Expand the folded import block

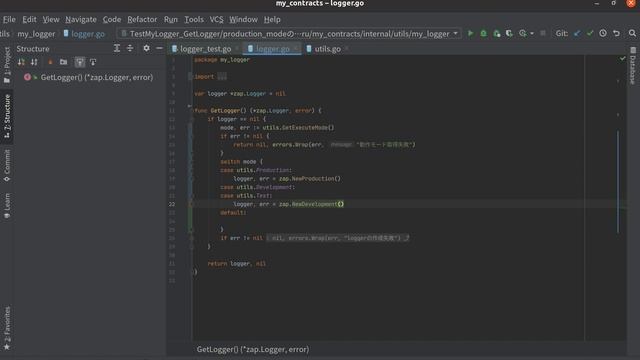222,76
